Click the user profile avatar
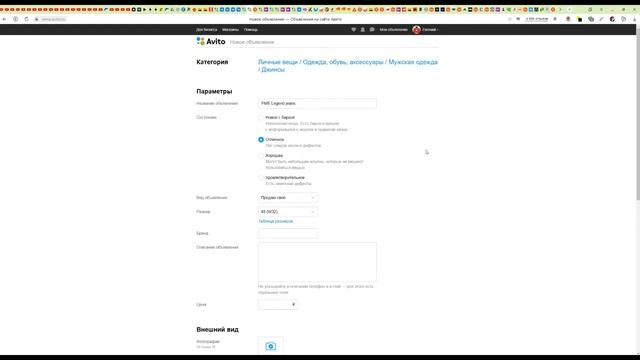The width and height of the screenshot is (640, 360). click(x=416, y=29)
